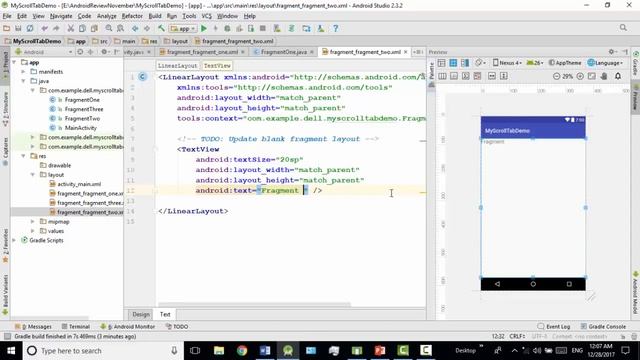
Task: Click the Cut scissors icon
Action: click(71, 29)
